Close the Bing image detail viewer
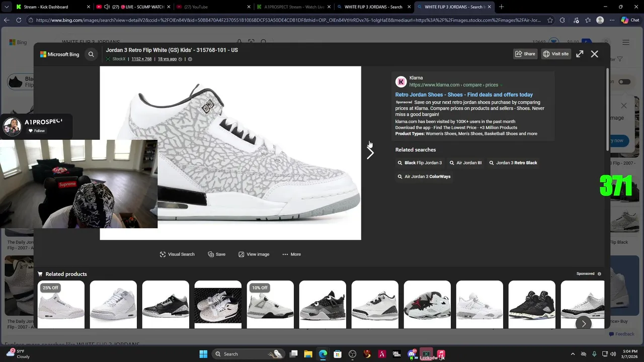This screenshot has width=644, height=362. [595, 54]
